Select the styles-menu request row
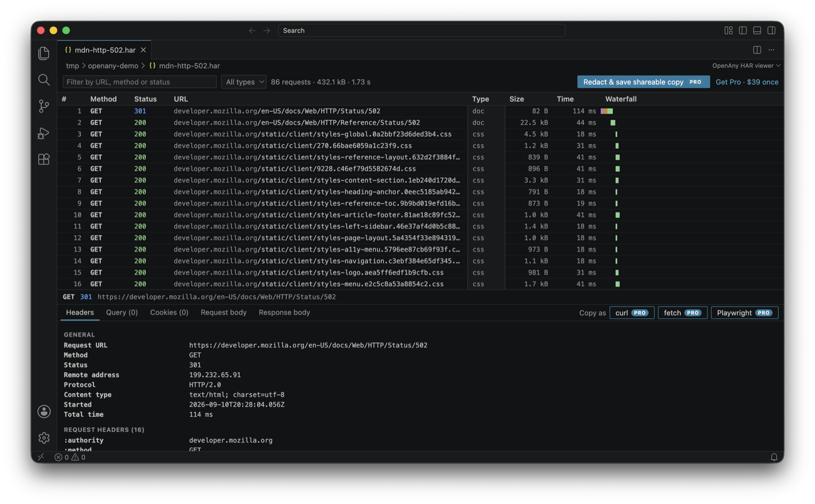 click(x=420, y=284)
